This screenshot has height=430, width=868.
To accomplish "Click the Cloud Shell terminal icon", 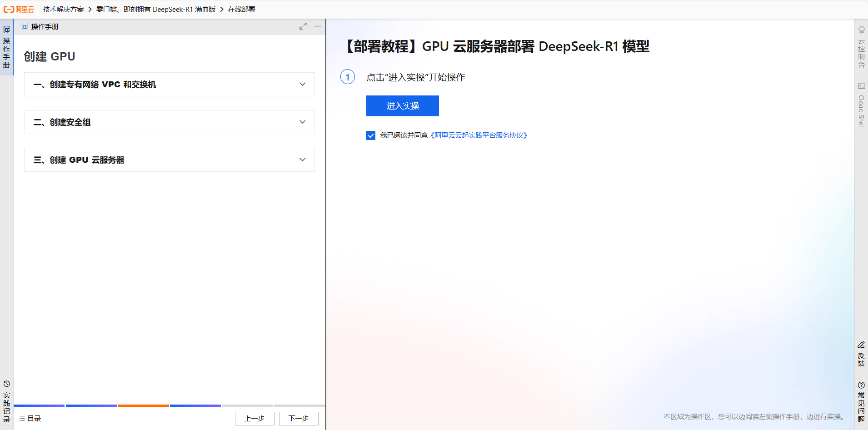I will pos(861,86).
